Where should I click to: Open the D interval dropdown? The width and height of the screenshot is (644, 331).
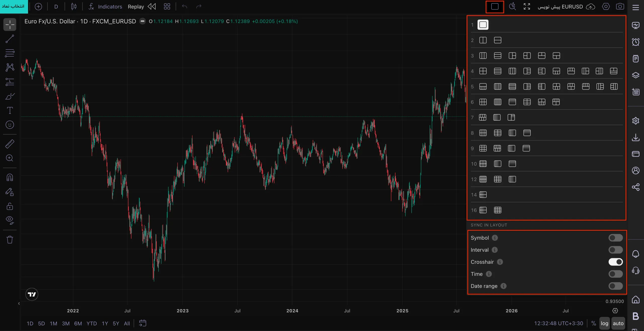pos(56,7)
